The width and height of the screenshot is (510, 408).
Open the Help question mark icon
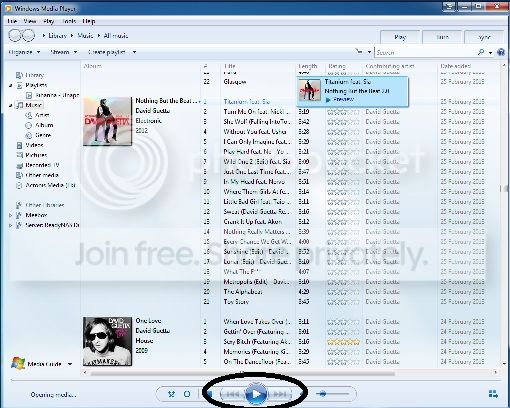click(501, 52)
